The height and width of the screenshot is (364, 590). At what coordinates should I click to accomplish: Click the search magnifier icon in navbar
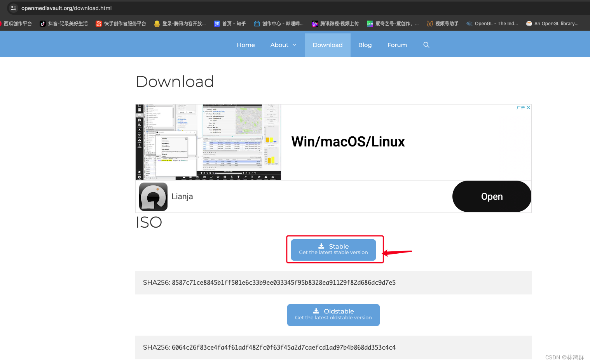pyautogui.click(x=426, y=45)
